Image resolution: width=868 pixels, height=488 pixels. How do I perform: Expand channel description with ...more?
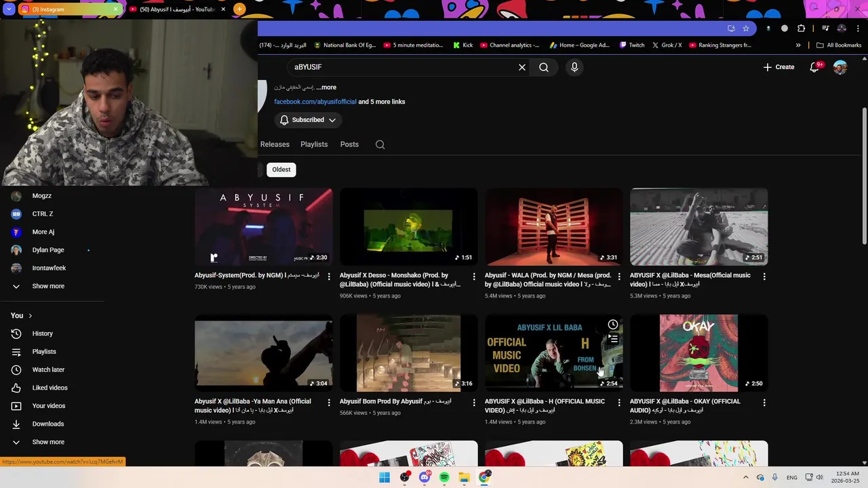click(326, 87)
